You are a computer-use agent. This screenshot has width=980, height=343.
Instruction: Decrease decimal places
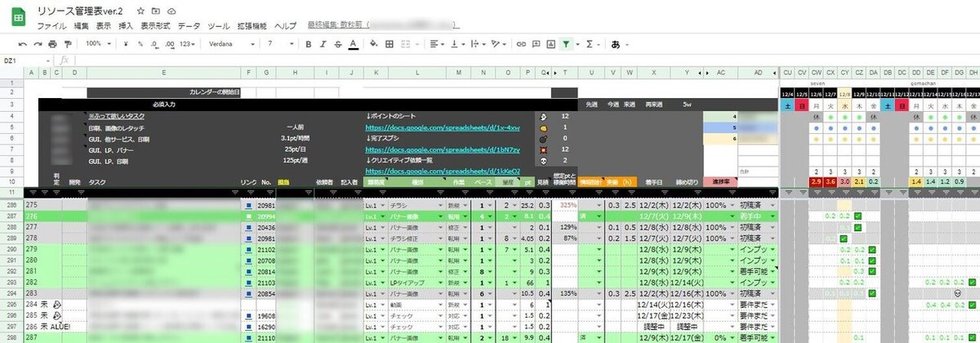tap(154, 43)
